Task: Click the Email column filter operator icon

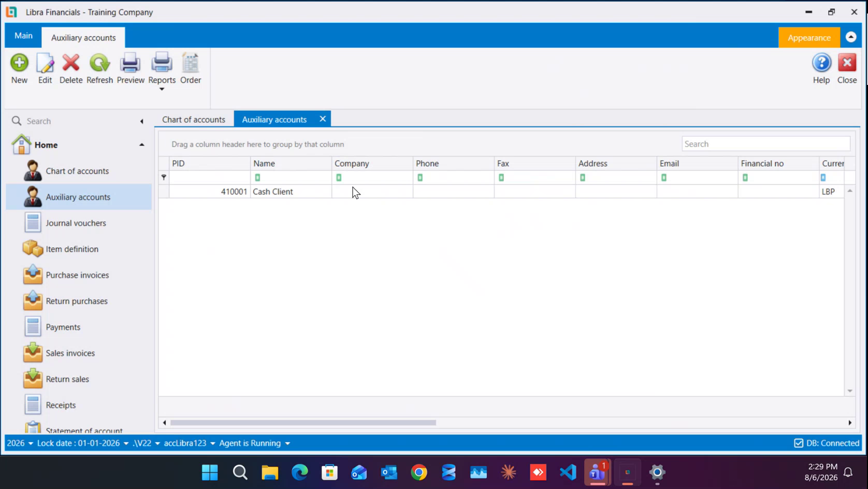Action: [664, 178]
